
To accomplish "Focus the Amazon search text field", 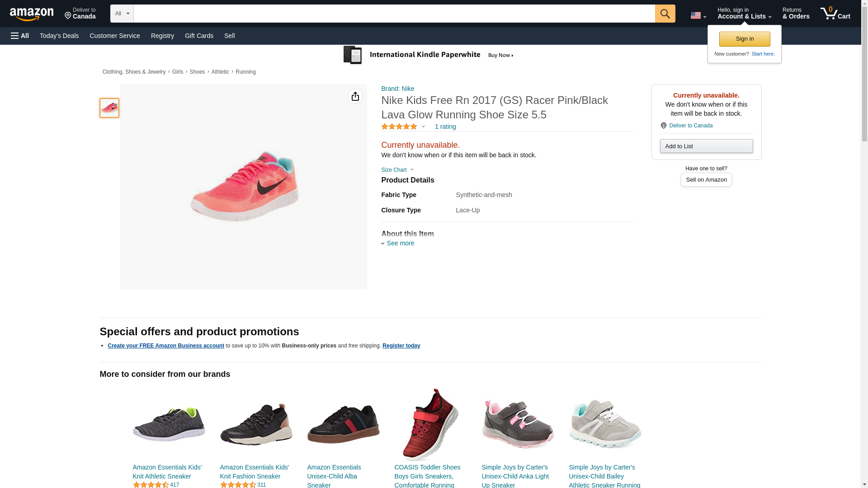I will (394, 14).
